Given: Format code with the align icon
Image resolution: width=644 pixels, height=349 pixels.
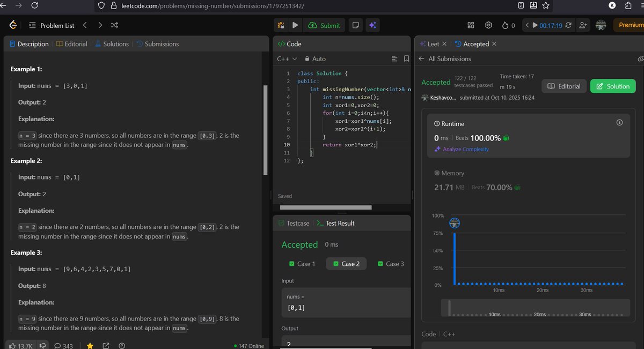Looking at the screenshot, I should click(394, 58).
